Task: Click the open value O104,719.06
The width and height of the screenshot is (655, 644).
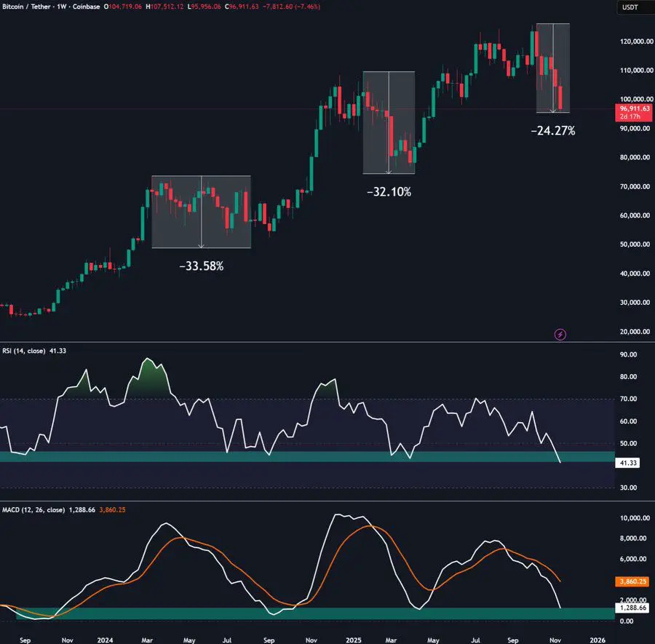Action: click(x=123, y=7)
